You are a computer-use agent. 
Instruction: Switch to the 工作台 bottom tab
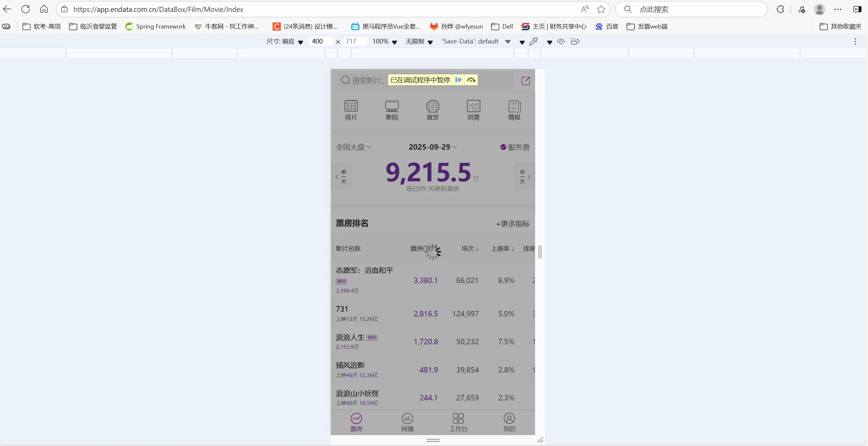pyautogui.click(x=458, y=422)
